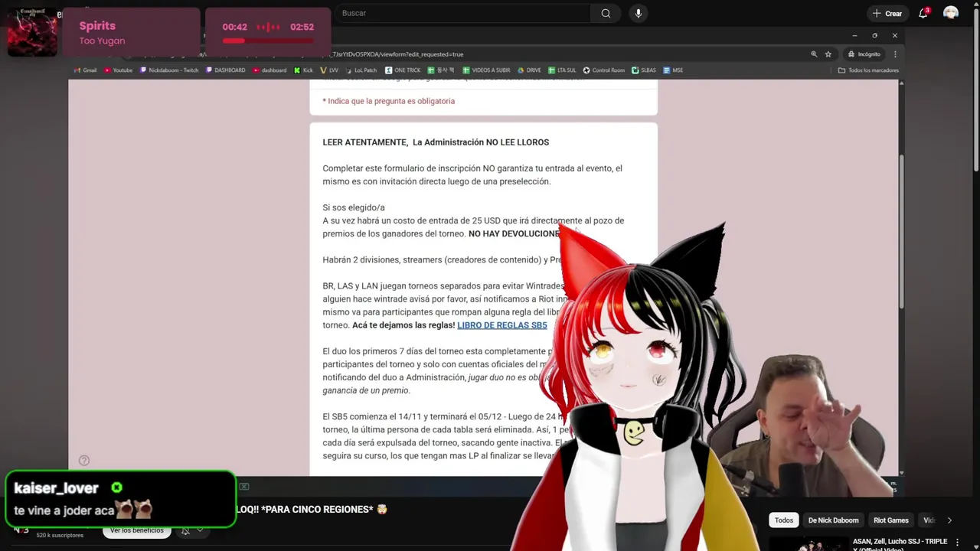The height and width of the screenshot is (551, 980).
Task: Click the Indica que la pregunta es obligatoria note
Action: click(x=388, y=101)
